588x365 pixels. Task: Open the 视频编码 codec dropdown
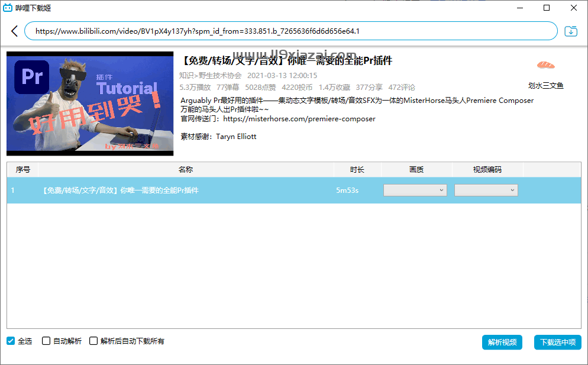pos(486,190)
